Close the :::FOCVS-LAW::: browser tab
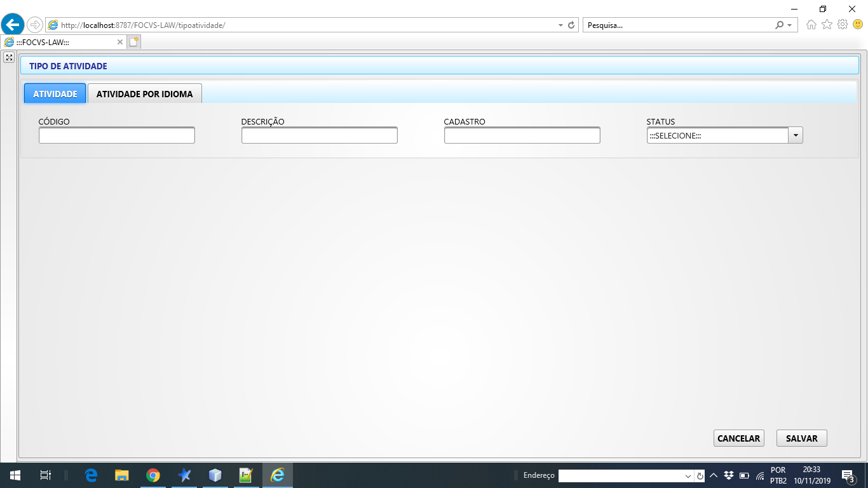The height and width of the screenshot is (488, 868). click(x=120, y=42)
